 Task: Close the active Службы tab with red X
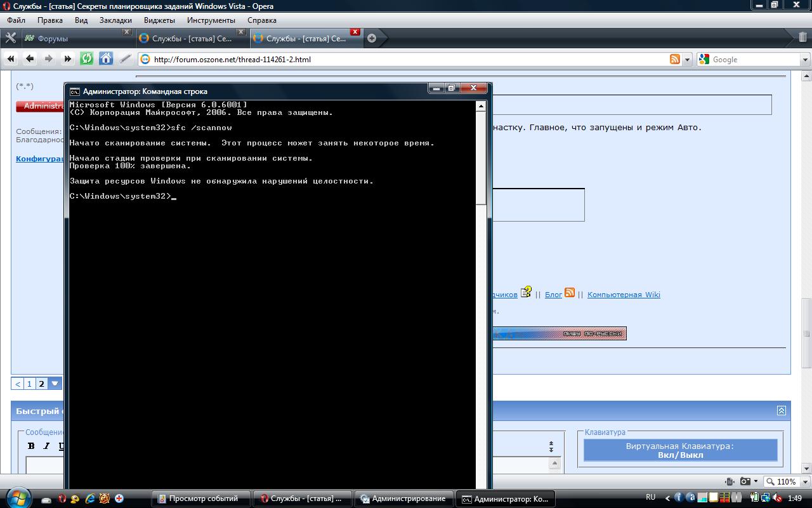[355, 32]
